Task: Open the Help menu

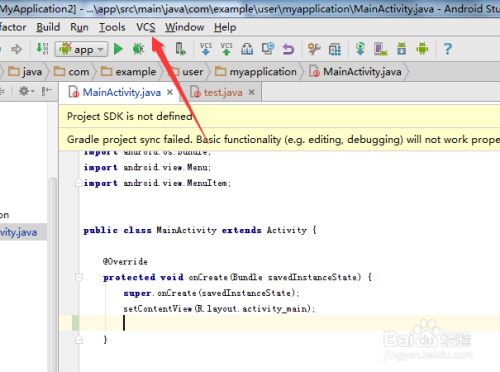Action: [225, 27]
